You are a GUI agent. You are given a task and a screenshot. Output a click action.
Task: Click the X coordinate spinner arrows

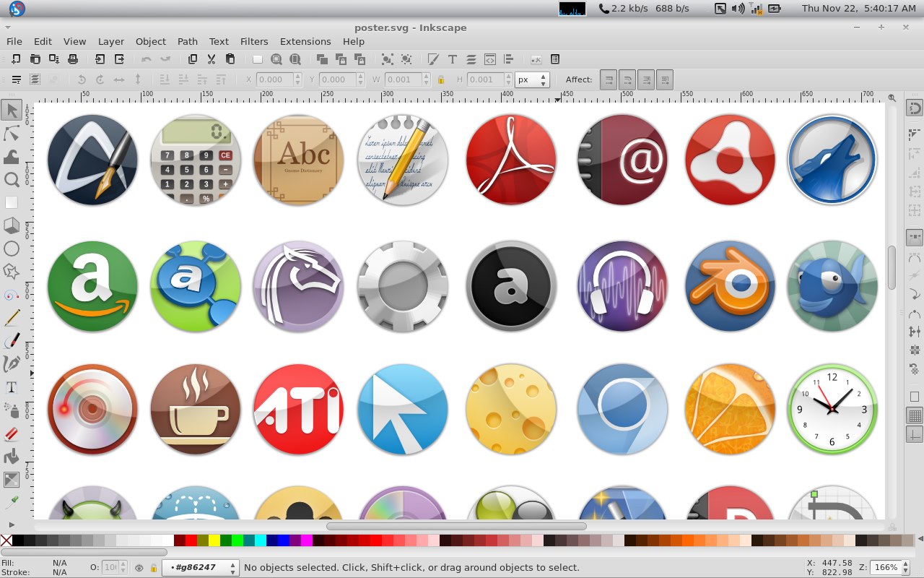297,79
